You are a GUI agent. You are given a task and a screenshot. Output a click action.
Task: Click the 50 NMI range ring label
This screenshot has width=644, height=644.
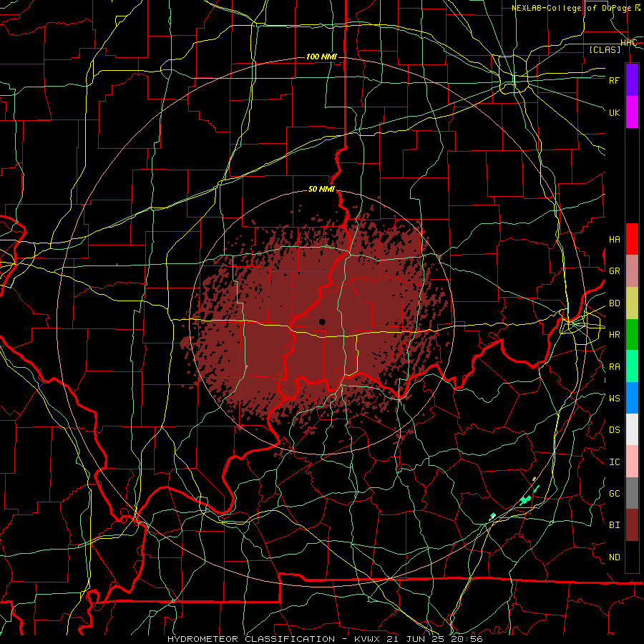321,189
